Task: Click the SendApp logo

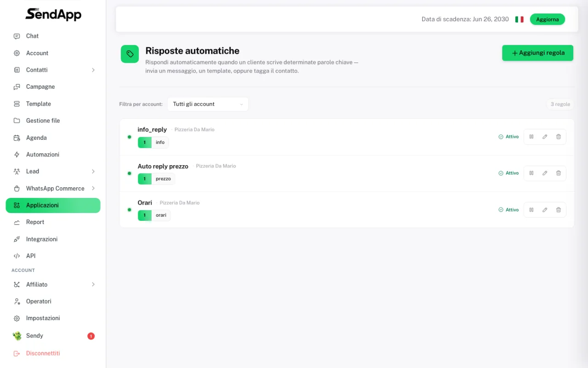Action: coord(53,14)
